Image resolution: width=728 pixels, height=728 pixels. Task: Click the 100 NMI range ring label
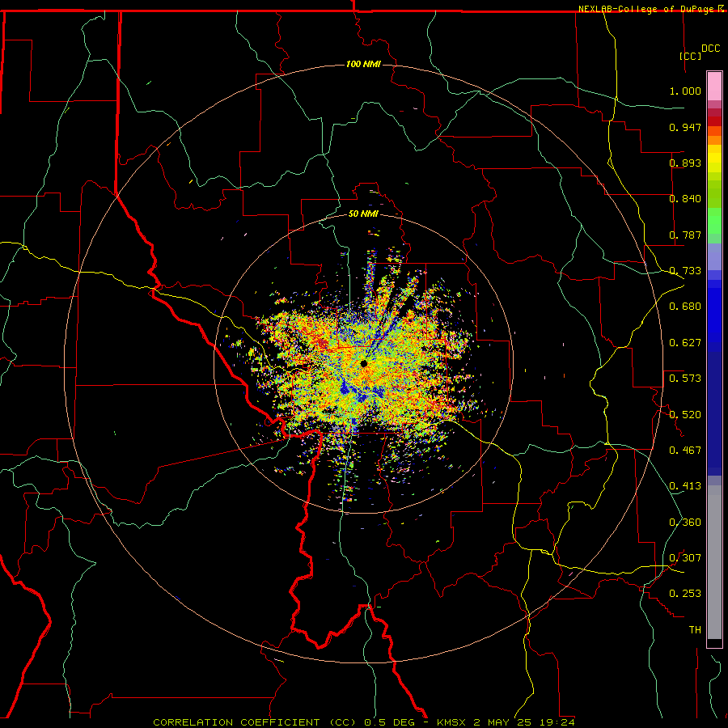pos(363,64)
